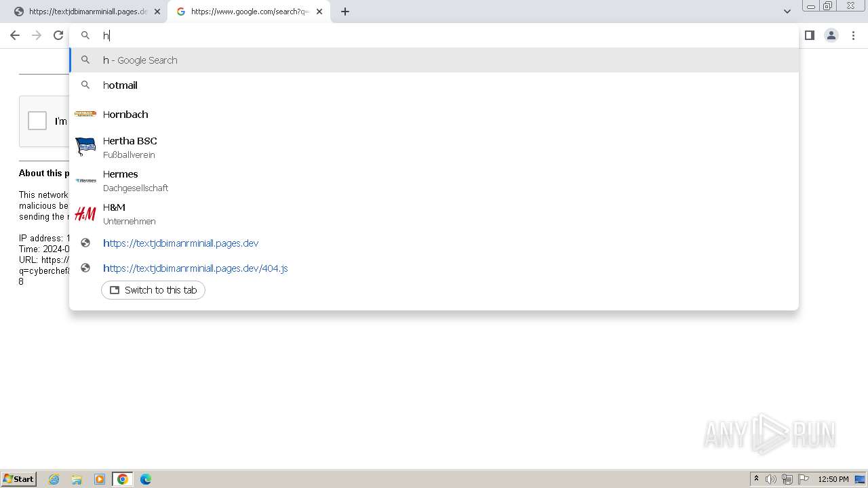Click the 12:50 PM clock
Screen dimensions: 868x488
[833, 479]
